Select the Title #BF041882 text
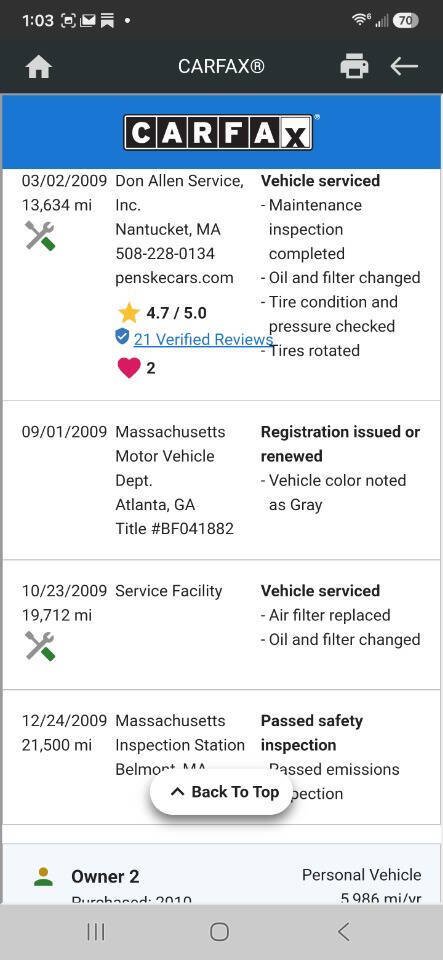Screen dimensions: 443x960 174,529
